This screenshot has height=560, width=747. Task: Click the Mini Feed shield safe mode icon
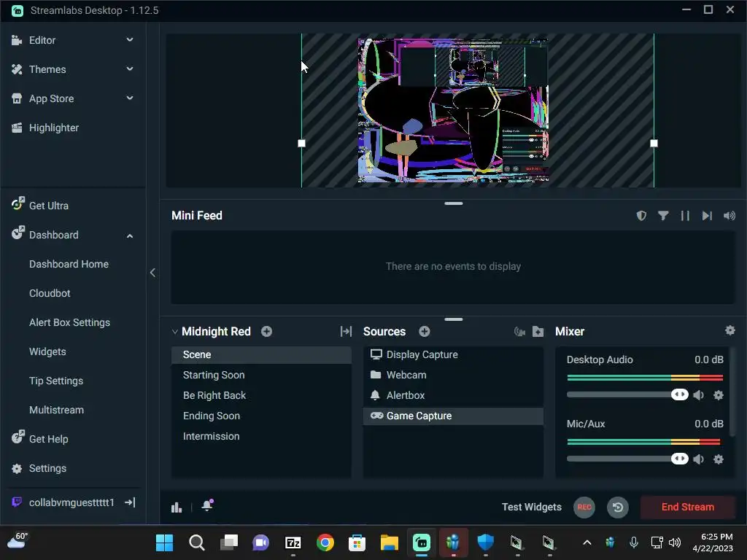coord(641,216)
